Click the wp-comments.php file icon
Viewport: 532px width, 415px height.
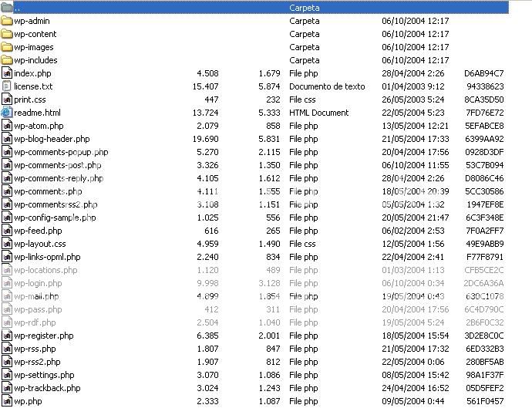(x=7, y=191)
